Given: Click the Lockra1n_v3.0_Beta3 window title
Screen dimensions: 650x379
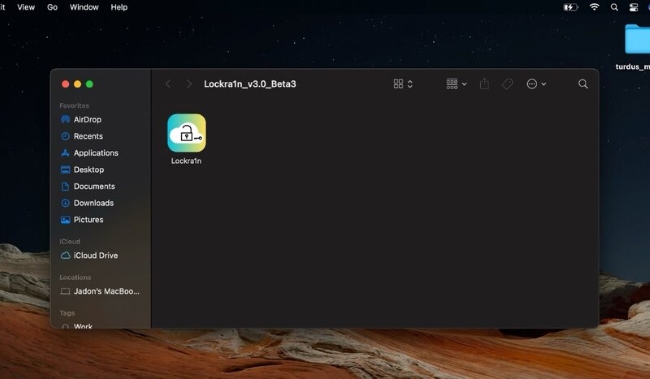Looking at the screenshot, I should (250, 84).
